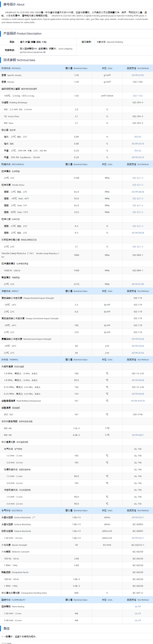Select the 2700 tensile modulus value
This screenshot has width=153, height=644.
tap(76, 178)
